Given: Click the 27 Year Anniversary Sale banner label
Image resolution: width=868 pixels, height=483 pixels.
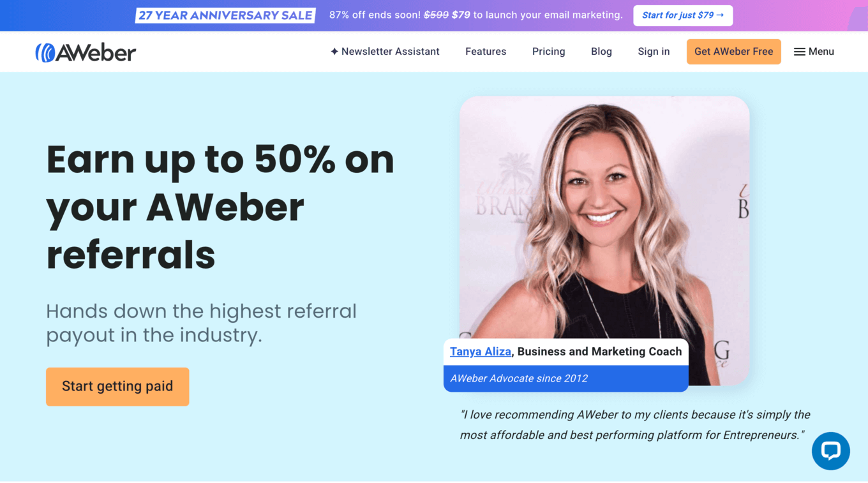Looking at the screenshot, I should click(225, 15).
